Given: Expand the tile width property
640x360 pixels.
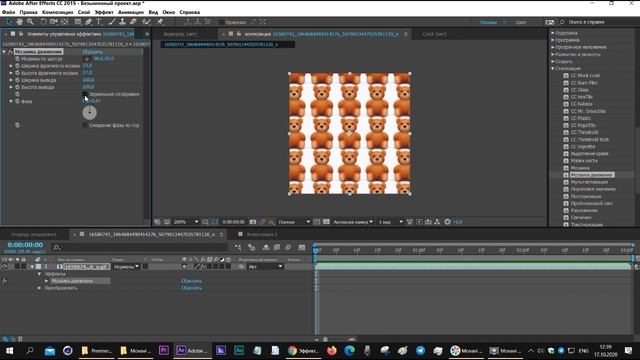Looking at the screenshot, I should [11, 66].
